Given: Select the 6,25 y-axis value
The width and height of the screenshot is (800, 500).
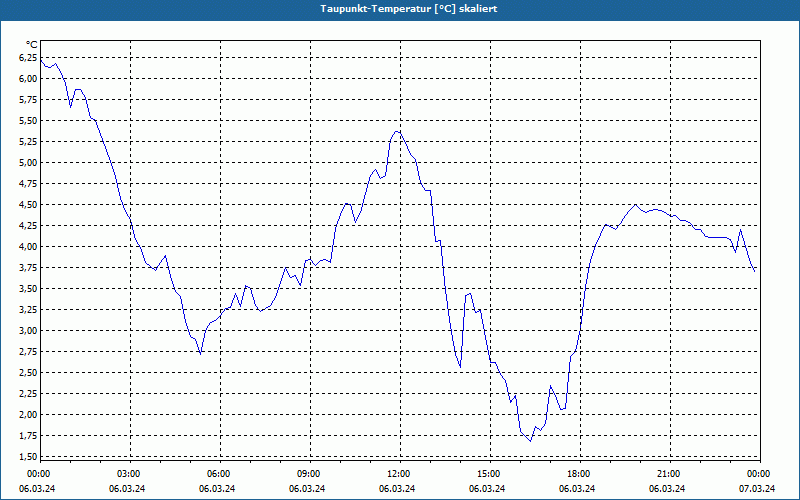Looking at the screenshot, I should [x=28, y=58].
